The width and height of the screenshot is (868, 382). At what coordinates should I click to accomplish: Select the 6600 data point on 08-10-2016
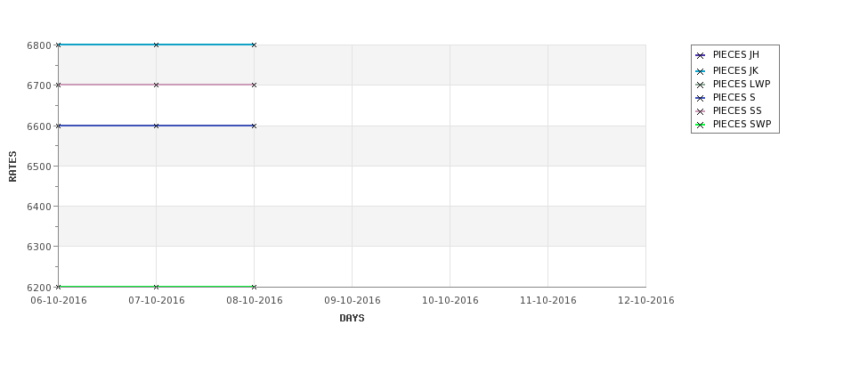click(254, 126)
